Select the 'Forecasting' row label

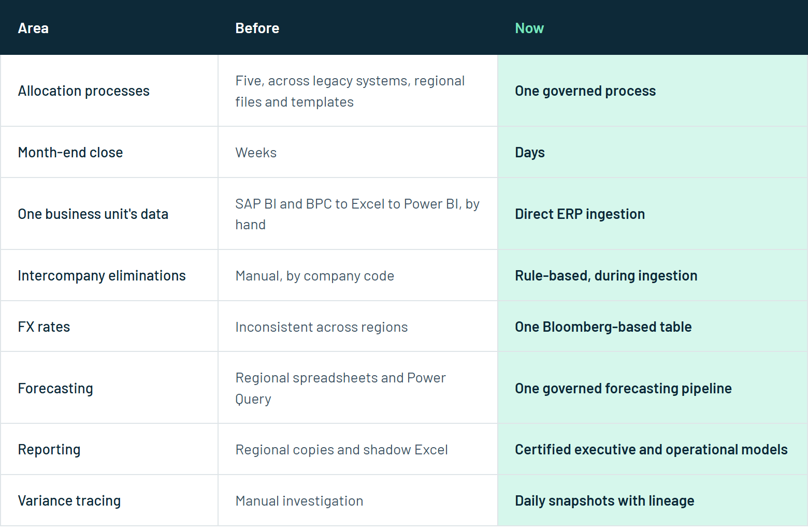[x=55, y=389]
